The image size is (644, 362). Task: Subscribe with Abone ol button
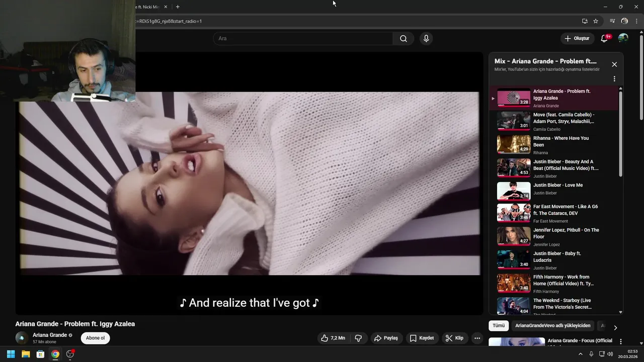(95, 338)
